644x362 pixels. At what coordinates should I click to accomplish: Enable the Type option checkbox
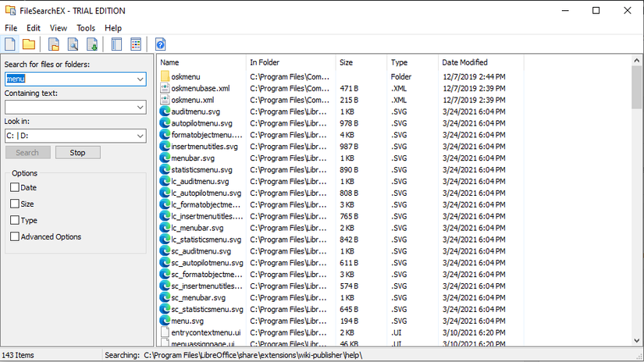coord(15,220)
